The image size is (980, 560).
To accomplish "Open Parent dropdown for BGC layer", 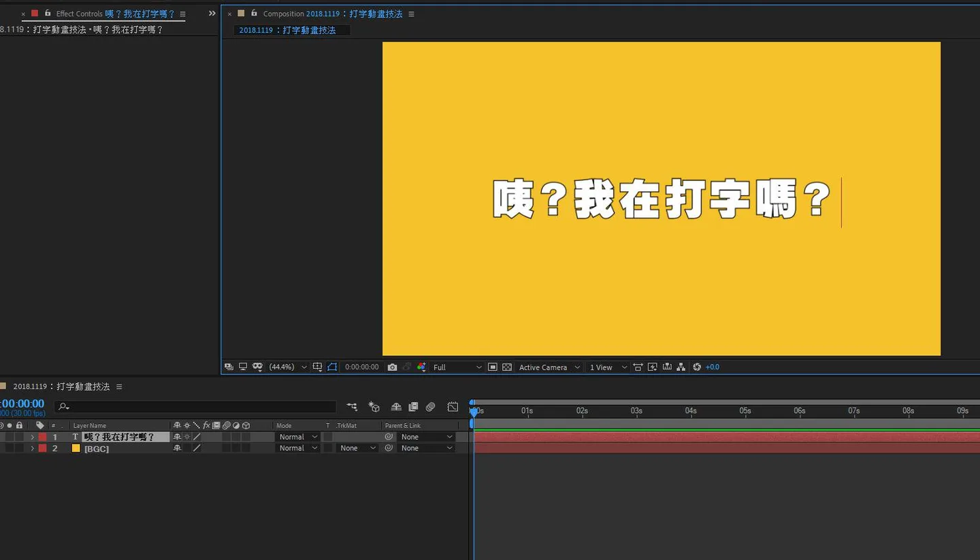I will click(426, 448).
